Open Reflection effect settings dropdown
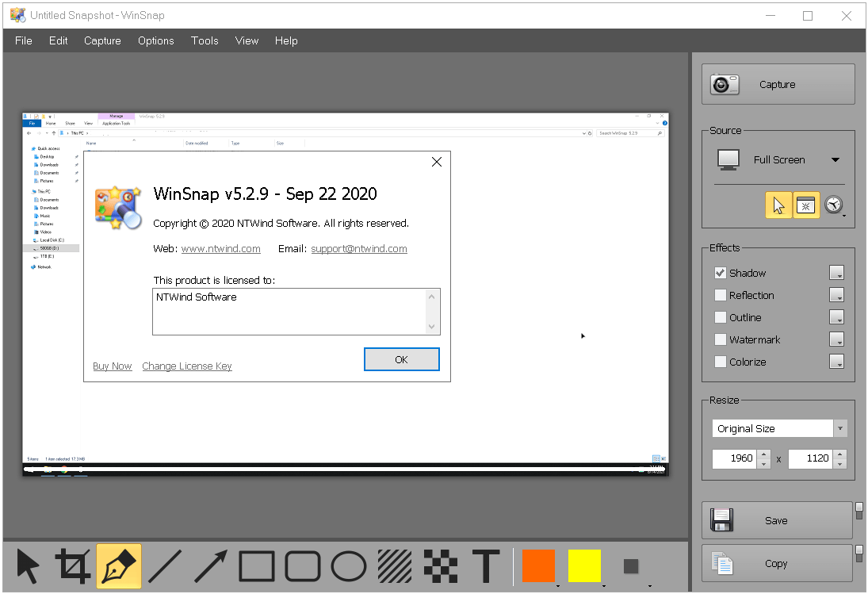 click(836, 294)
